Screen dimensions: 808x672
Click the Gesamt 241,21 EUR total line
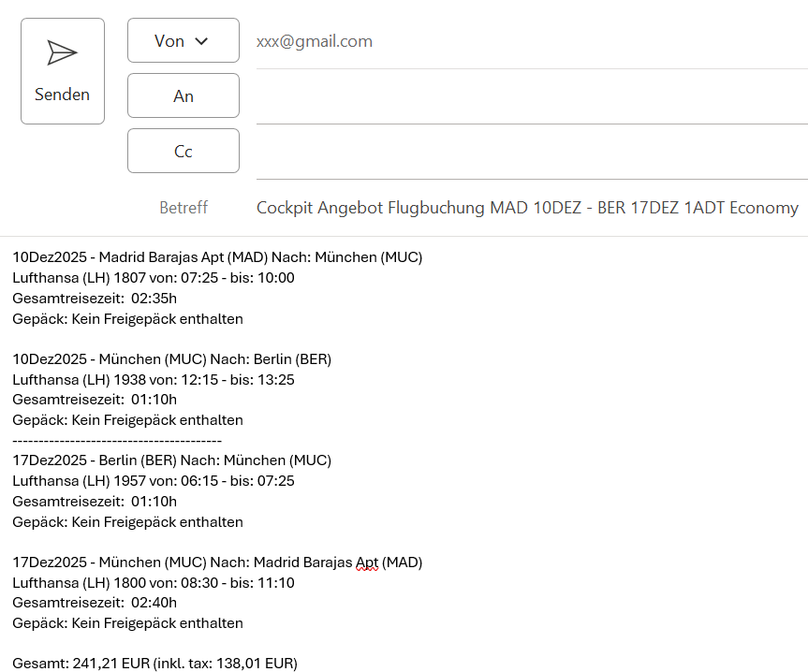[x=154, y=664]
